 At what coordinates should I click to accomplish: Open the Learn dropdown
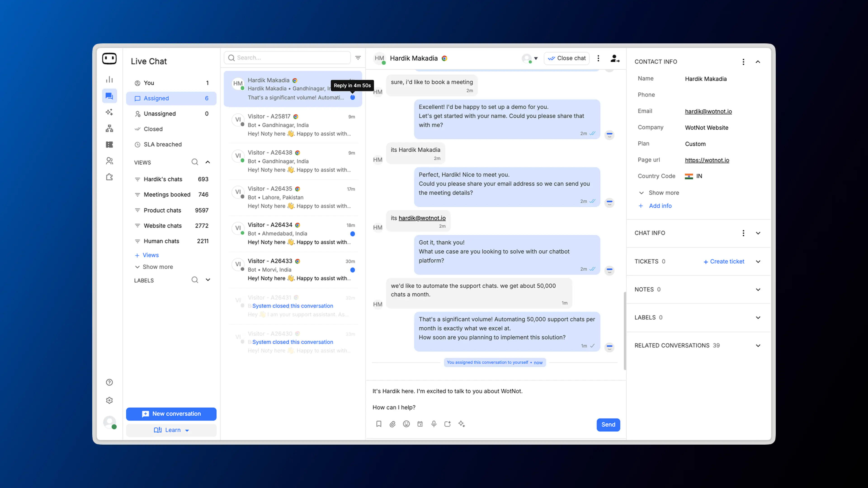(x=171, y=430)
